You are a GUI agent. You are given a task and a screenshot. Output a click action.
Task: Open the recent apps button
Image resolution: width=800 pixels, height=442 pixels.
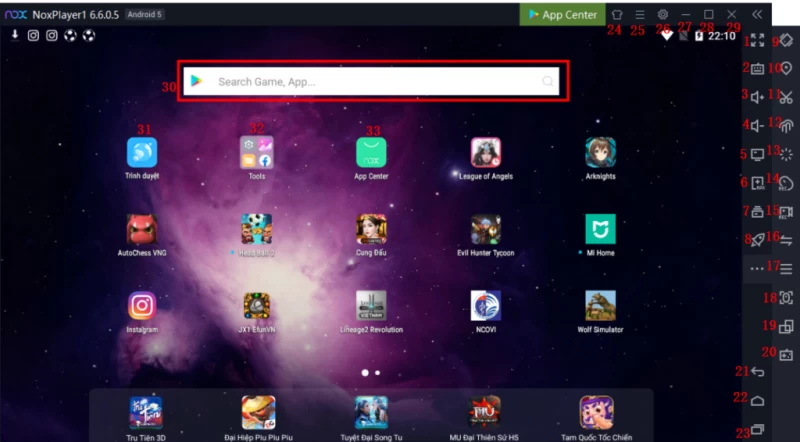[758, 429]
